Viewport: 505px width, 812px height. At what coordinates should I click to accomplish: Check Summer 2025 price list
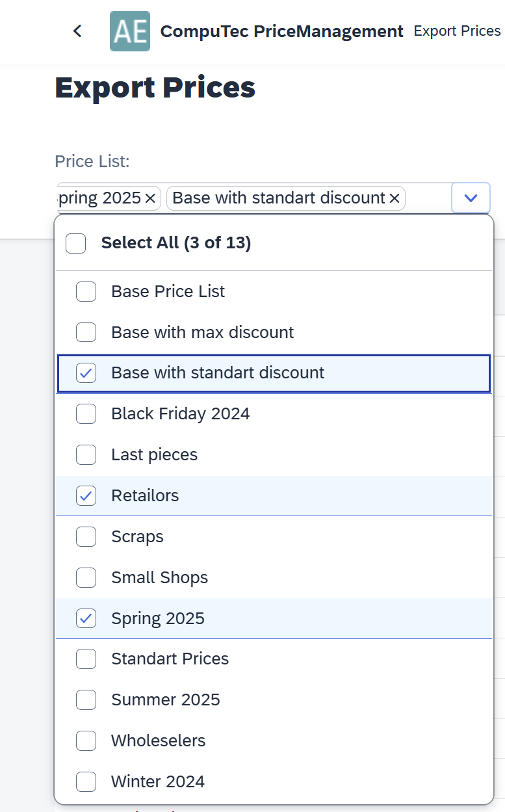tap(86, 700)
